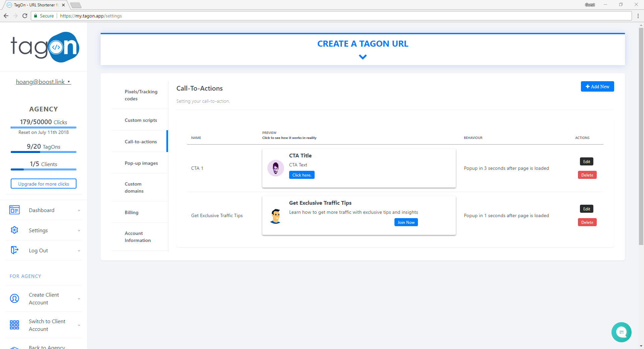Click the 'CTA 1' name cell

[x=197, y=168]
